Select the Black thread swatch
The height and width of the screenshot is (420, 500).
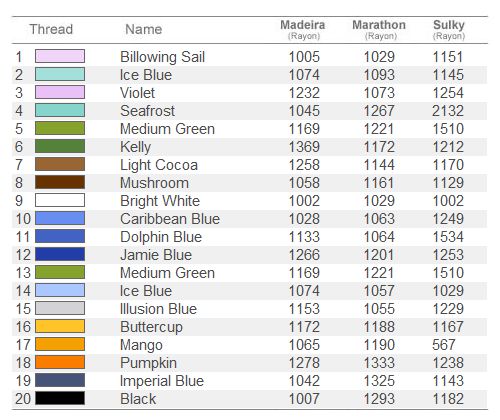60,398
